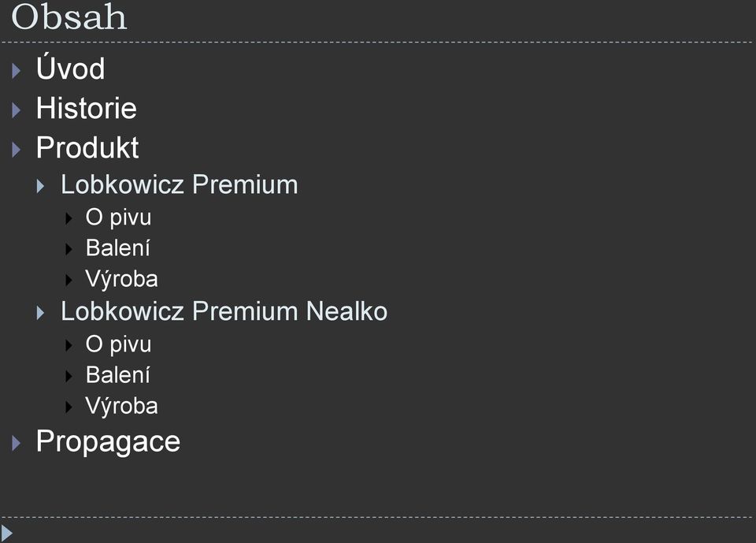Click the arrow bullet beside Úvod
This screenshot has height=543, width=756.
pos(17,71)
